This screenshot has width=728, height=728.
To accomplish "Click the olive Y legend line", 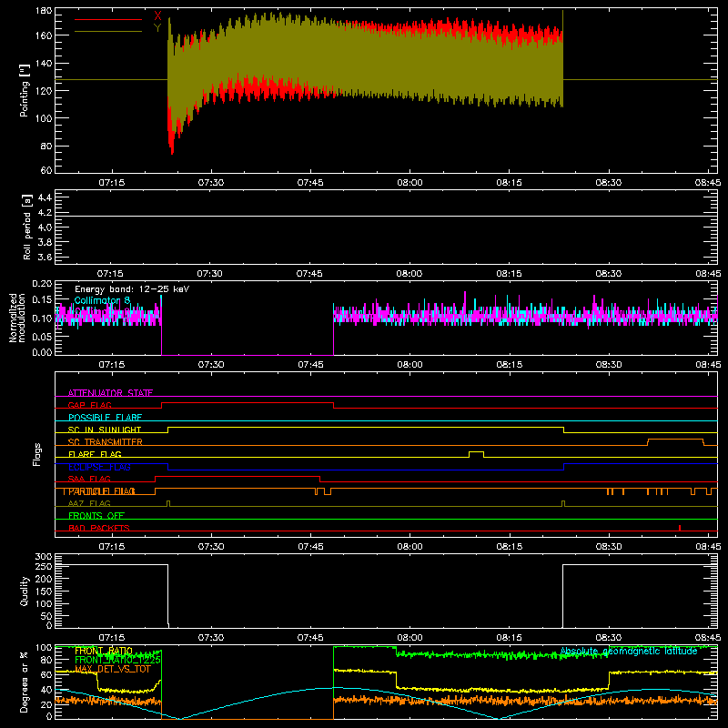I will coord(107,32).
